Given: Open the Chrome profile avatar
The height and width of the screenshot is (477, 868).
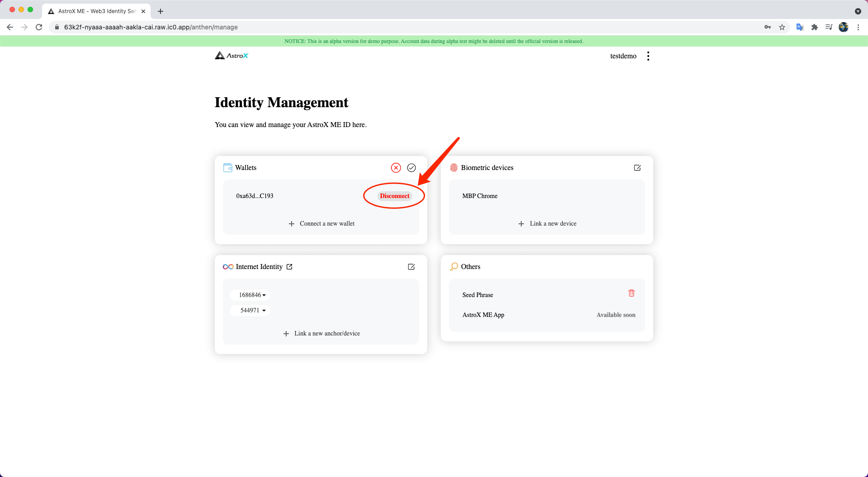Looking at the screenshot, I should click(x=844, y=27).
